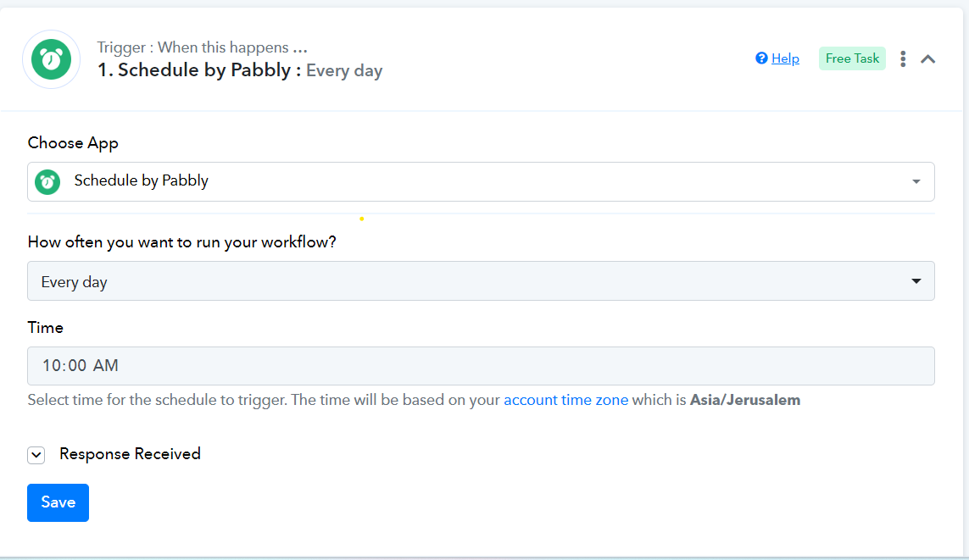This screenshot has height=560, width=969.
Task: Open the Help link
Action: point(785,58)
